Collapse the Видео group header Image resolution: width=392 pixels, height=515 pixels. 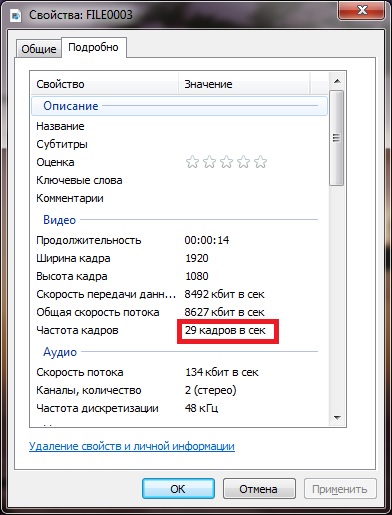click(x=179, y=220)
